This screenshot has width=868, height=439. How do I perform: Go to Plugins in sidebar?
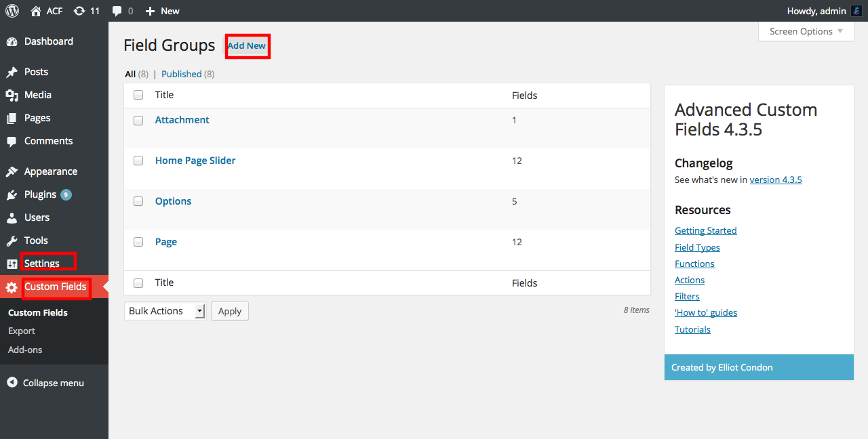tap(40, 194)
